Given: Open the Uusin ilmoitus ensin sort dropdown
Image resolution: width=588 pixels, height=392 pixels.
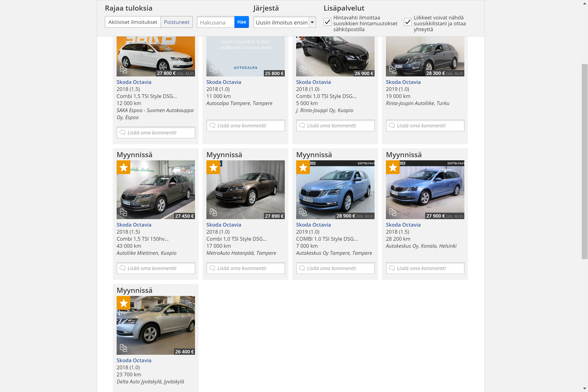Looking at the screenshot, I should 281,22.
